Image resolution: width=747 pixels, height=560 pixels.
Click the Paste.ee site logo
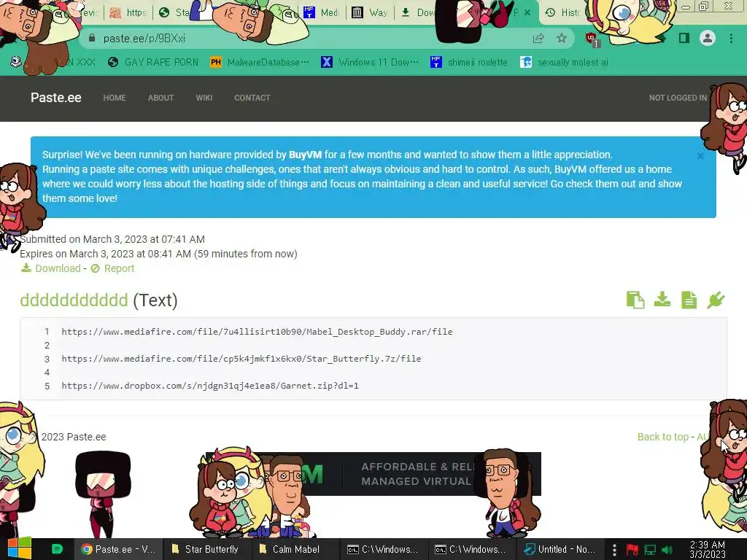(x=55, y=98)
